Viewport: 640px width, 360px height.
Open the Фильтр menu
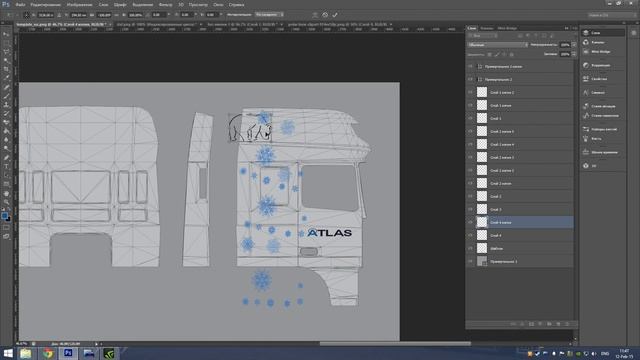(x=165, y=4)
